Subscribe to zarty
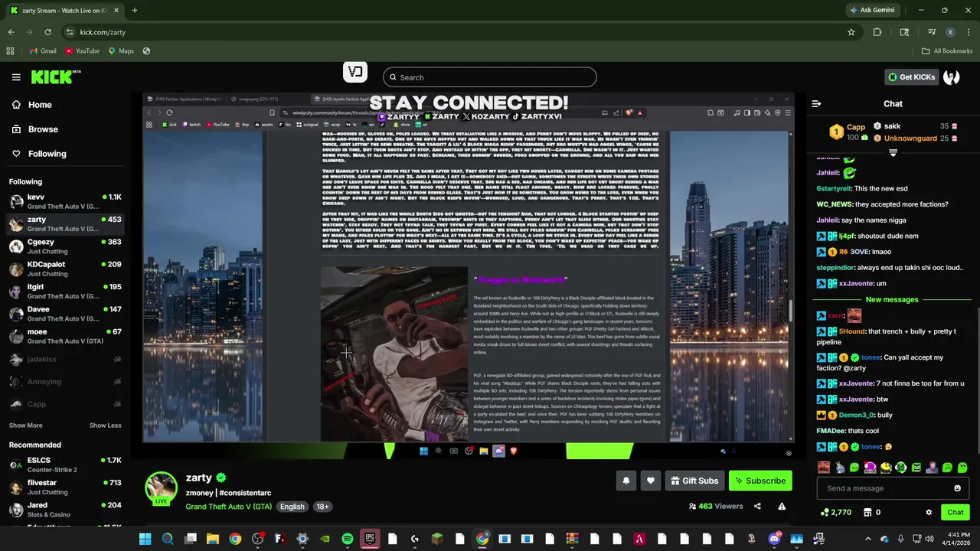980x551 pixels. 760,481
